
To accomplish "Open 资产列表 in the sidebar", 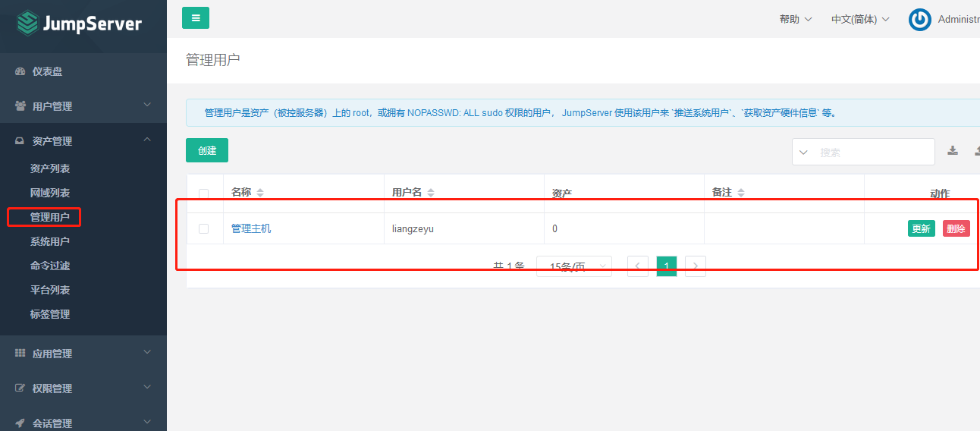I will (x=50, y=168).
